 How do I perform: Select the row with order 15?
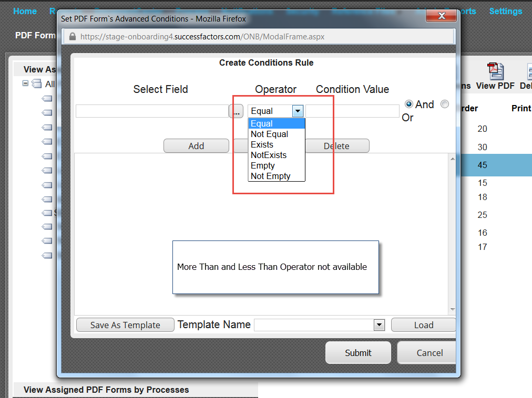click(482, 183)
